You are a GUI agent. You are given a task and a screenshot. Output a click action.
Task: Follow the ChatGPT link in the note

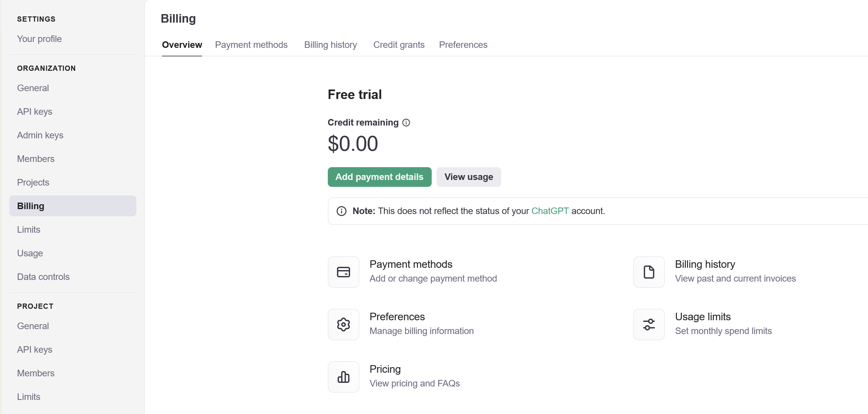pyautogui.click(x=550, y=211)
